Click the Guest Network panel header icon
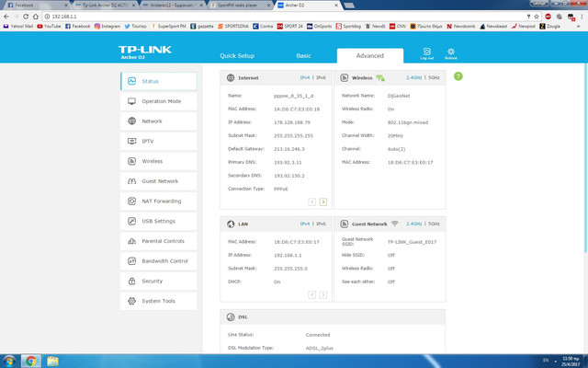588x368 pixels. [344, 224]
